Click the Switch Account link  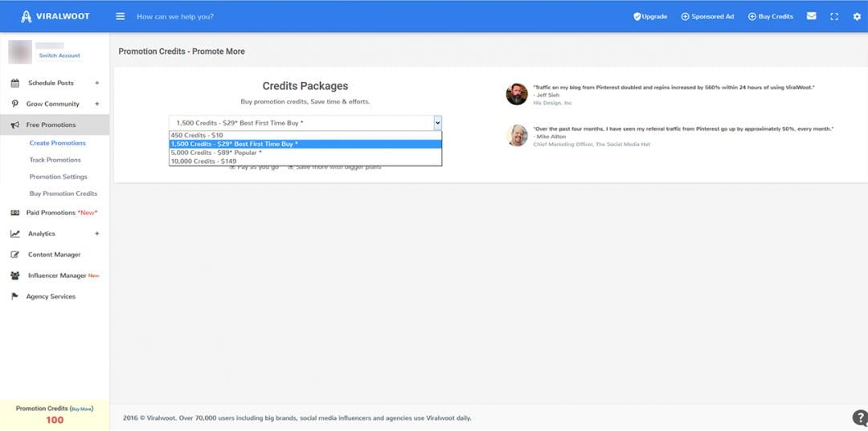[x=59, y=55]
